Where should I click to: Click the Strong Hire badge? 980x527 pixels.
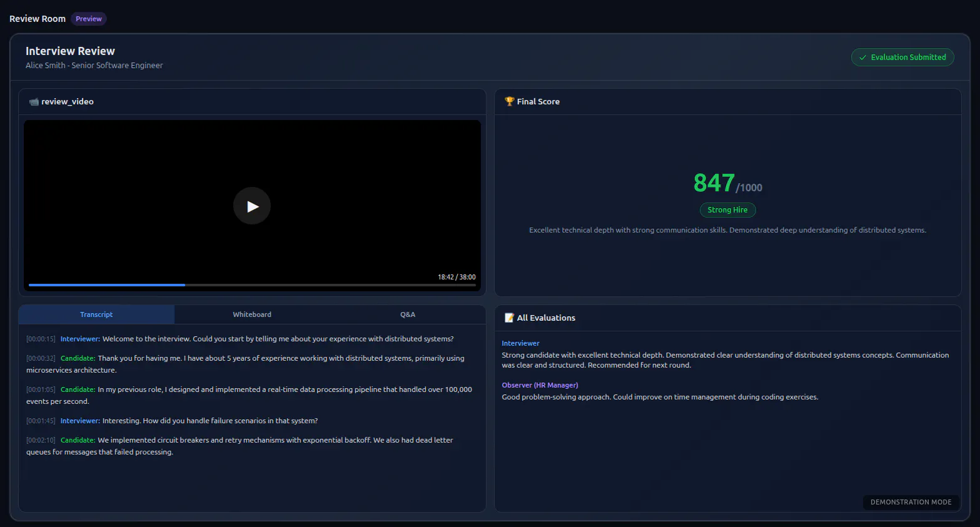coord(727,210)
